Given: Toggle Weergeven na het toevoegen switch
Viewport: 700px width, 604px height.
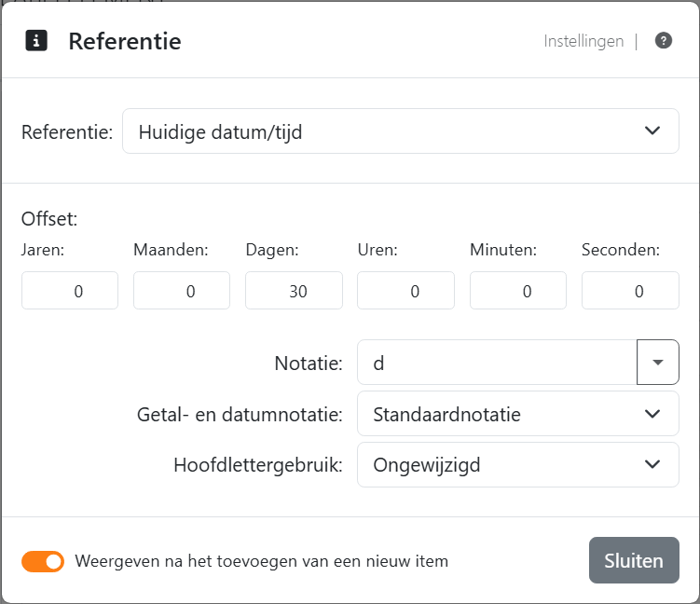Looking at the screenshot, I should (x=43, y=561).
